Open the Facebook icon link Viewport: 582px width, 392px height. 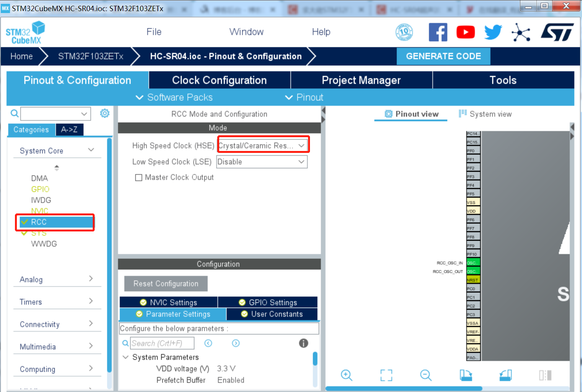[438, 32]
